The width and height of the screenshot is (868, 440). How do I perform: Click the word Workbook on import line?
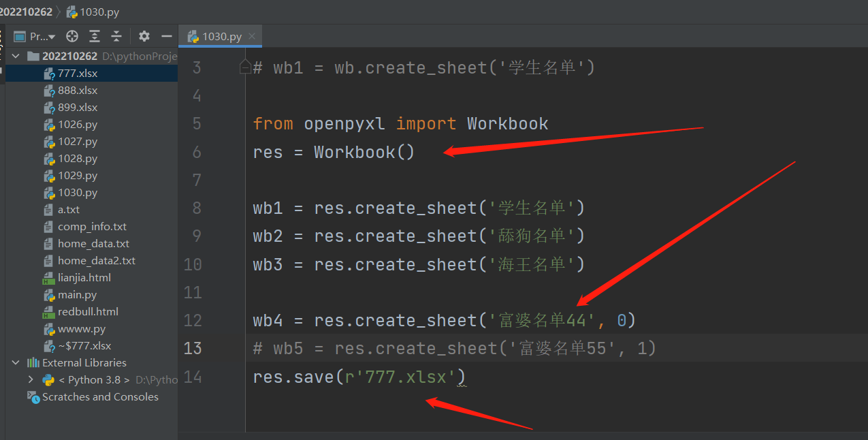[x=508, y=124]
